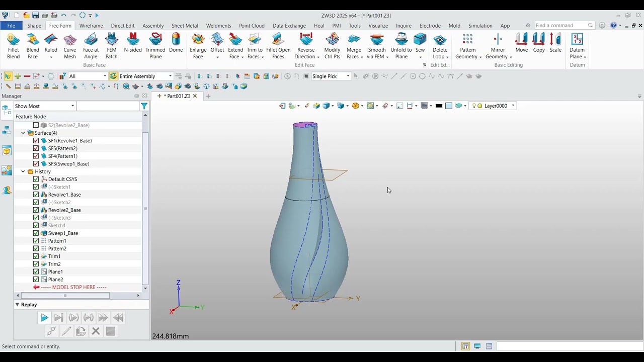Open the Unfold to Plane tool
The height and width of the screenshot is (362, 644).
point(401,46)
